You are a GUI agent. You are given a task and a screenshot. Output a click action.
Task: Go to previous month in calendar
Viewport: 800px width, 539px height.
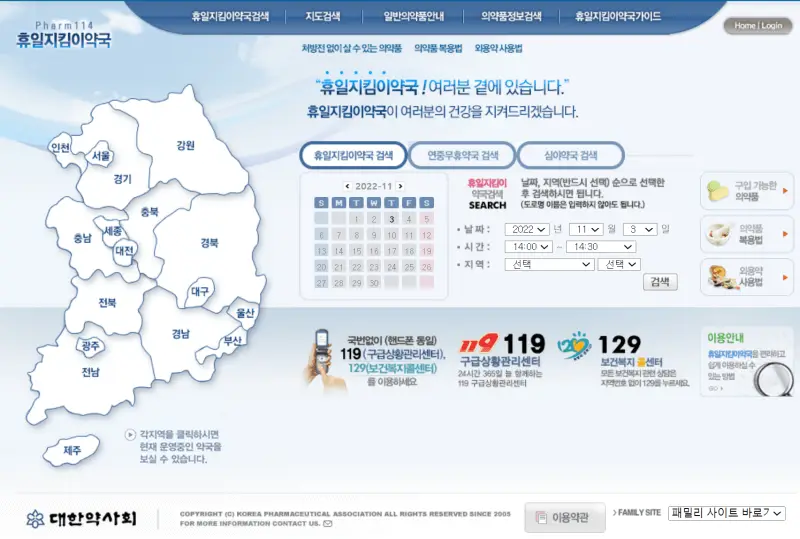click(x=347, y=186)
